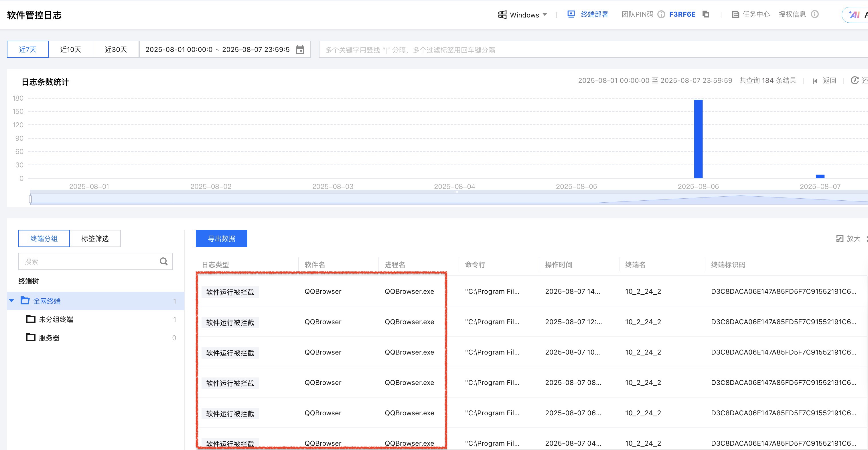
Task: Click the 授权信息 info icon
Action: pyautogui.click(x=815, y=14)
